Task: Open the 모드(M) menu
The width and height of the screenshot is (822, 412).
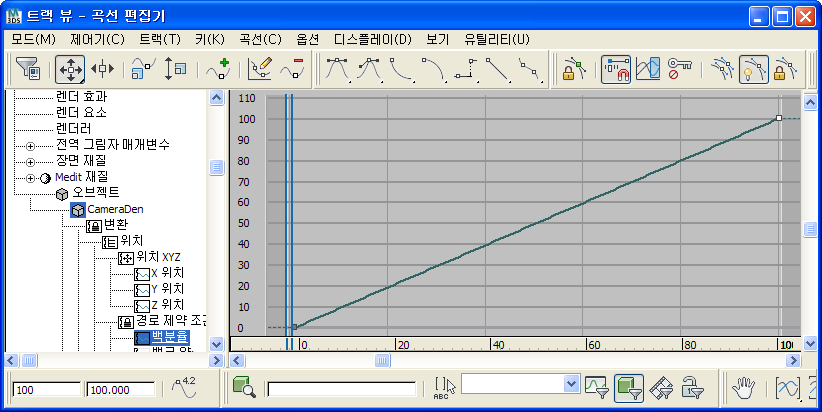Action: (34, 39)
